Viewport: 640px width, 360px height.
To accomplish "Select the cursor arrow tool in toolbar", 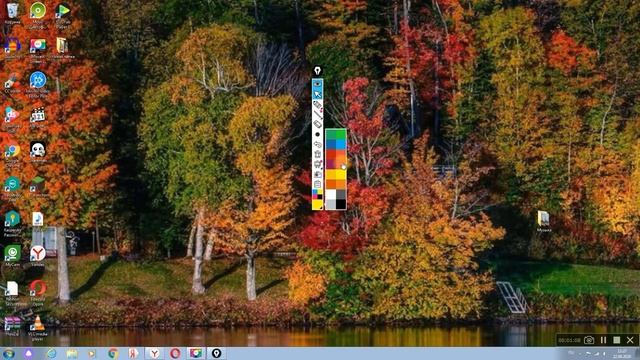I will pyautogui.click(x=318, y=94).
